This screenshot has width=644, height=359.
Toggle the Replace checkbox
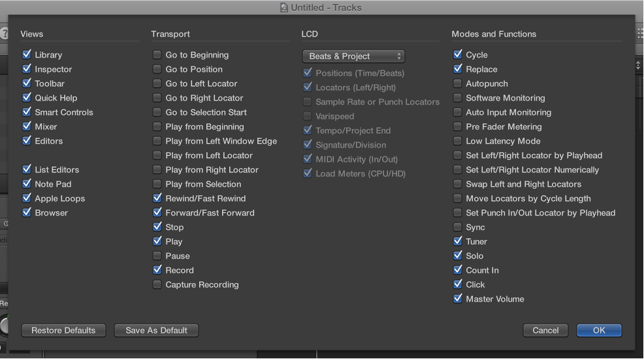458,69
